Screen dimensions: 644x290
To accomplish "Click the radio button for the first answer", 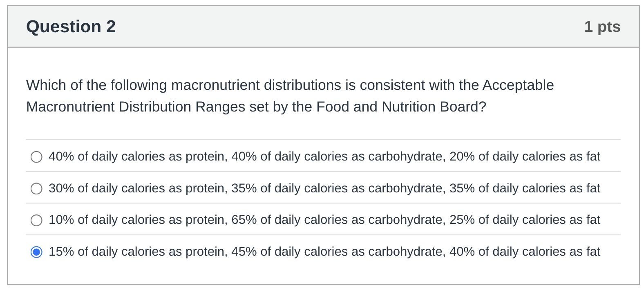I will click(x=36, y=156).
